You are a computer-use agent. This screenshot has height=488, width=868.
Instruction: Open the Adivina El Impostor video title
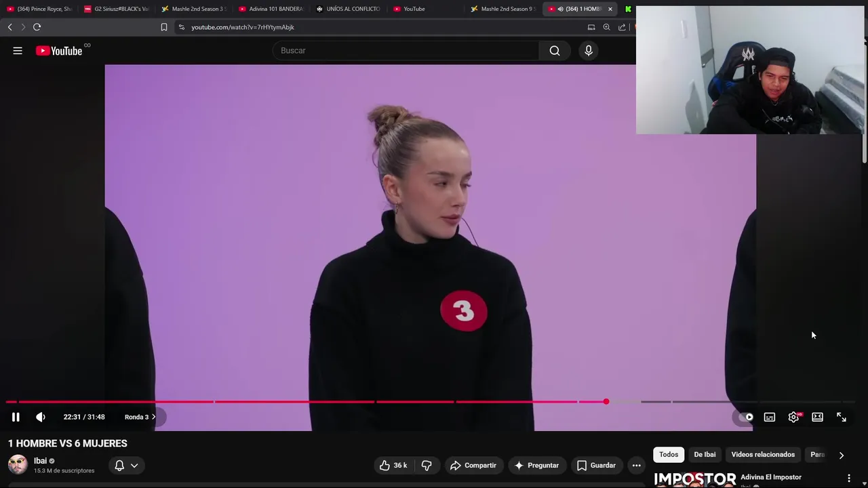tap(771, 477)
